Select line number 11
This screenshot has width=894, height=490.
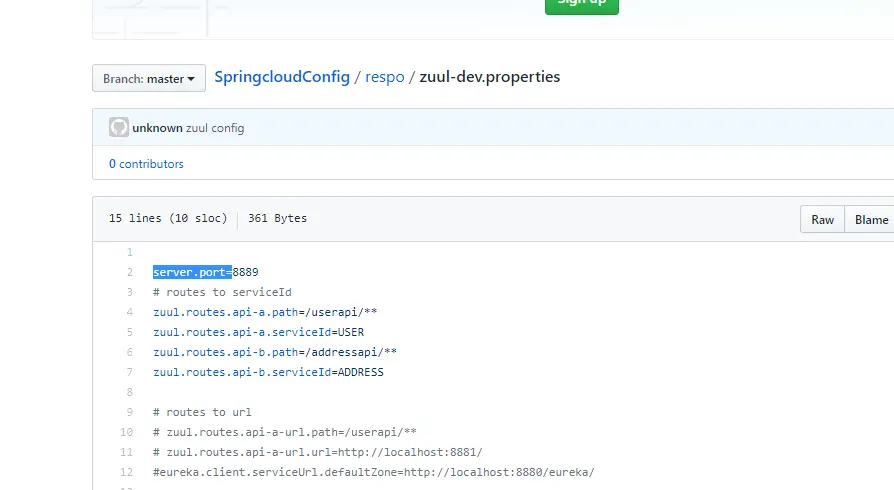pyautogui.click(x=126, y=452)
